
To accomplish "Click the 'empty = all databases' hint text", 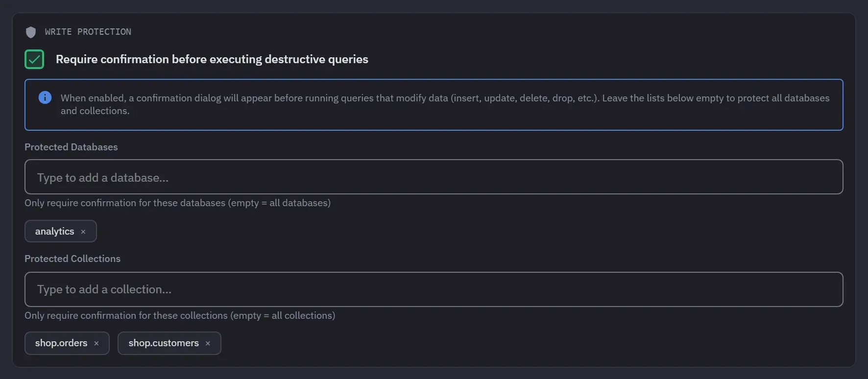I will point(279,203).
